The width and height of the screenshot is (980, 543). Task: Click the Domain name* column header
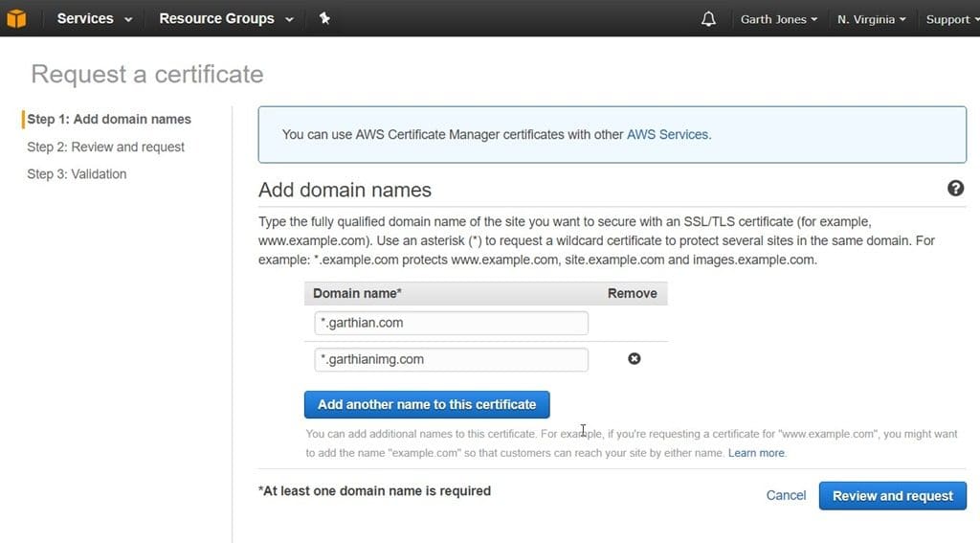pos(357,293)
